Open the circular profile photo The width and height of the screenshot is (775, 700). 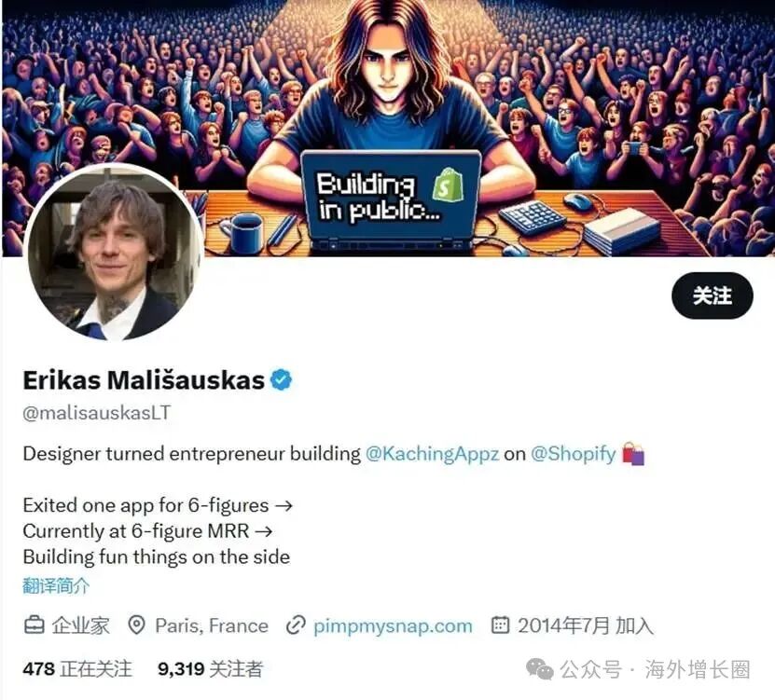[x=113, y=253]
